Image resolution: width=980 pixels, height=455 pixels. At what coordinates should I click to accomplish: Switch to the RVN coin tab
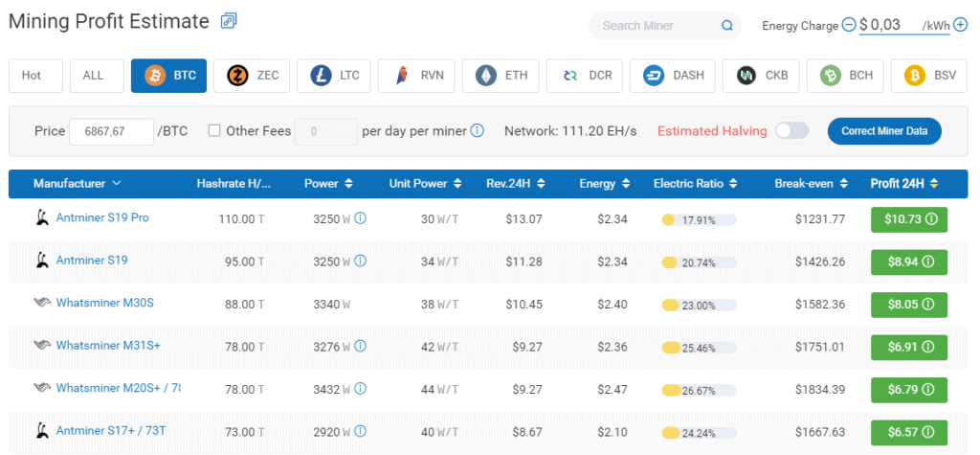[416, 76]
